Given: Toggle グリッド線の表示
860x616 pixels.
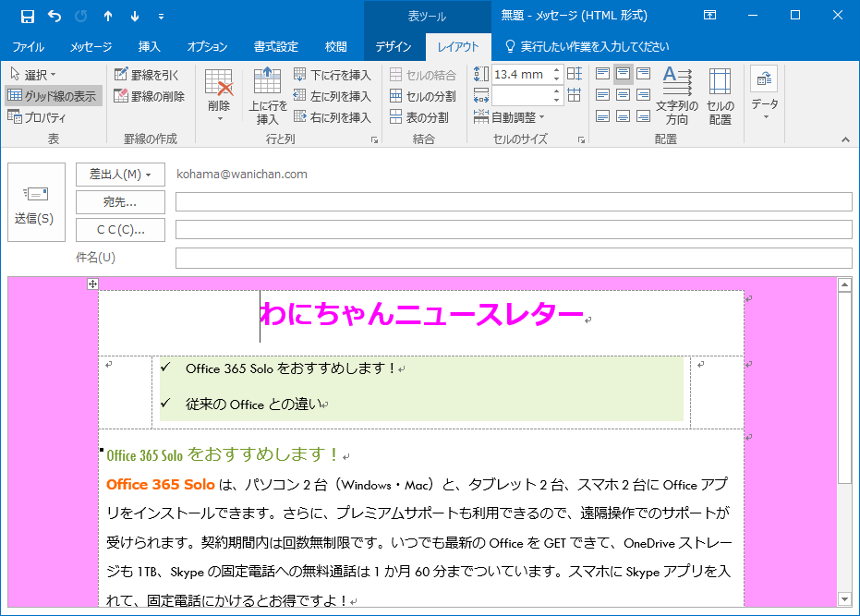Looking at the screenshot, I should 53,96.
